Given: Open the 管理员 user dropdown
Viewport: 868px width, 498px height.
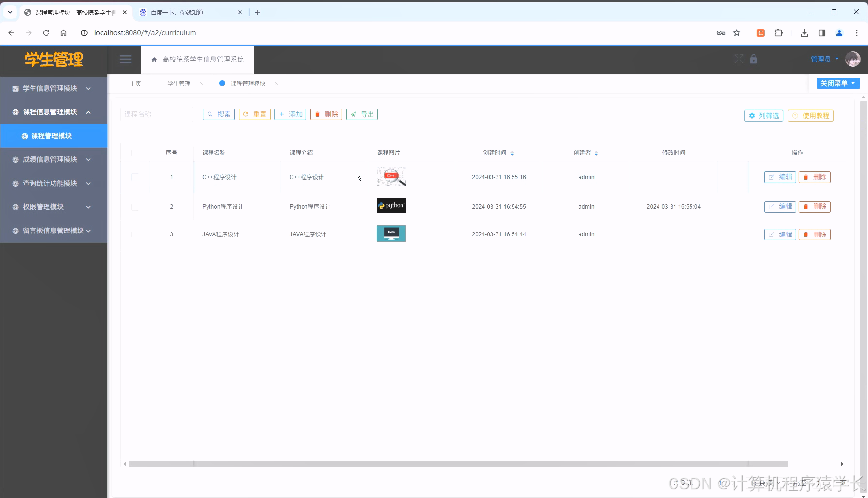Looking at the screenshot, I should click(x=824, y=59).
